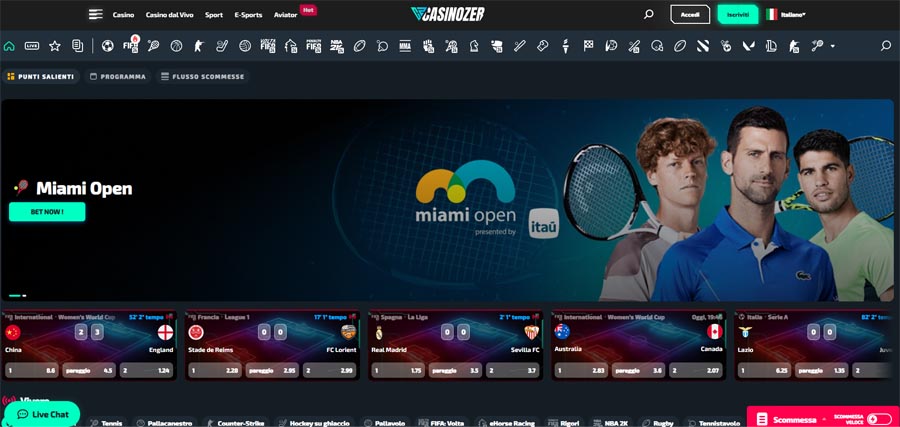The width and height of the screenshot is (900, 427).
Task: Filter live by Rugby chip
Action: (659, 423)
